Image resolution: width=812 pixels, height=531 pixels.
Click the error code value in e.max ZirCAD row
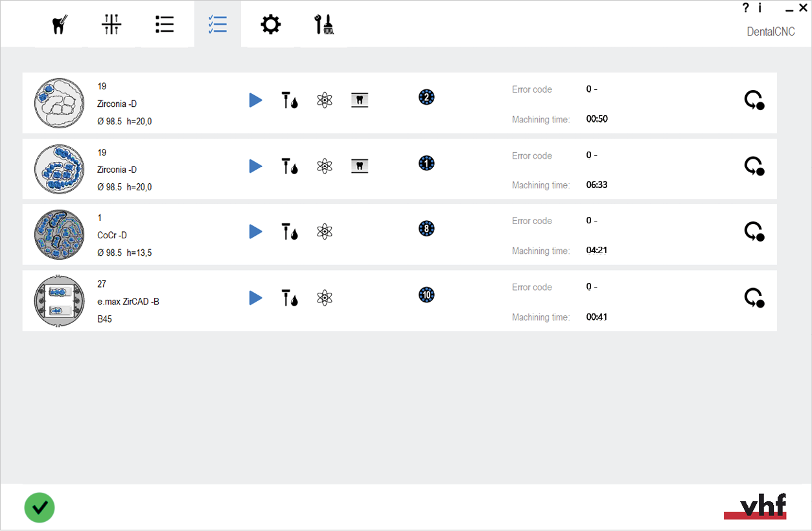[x=592, y=286]
